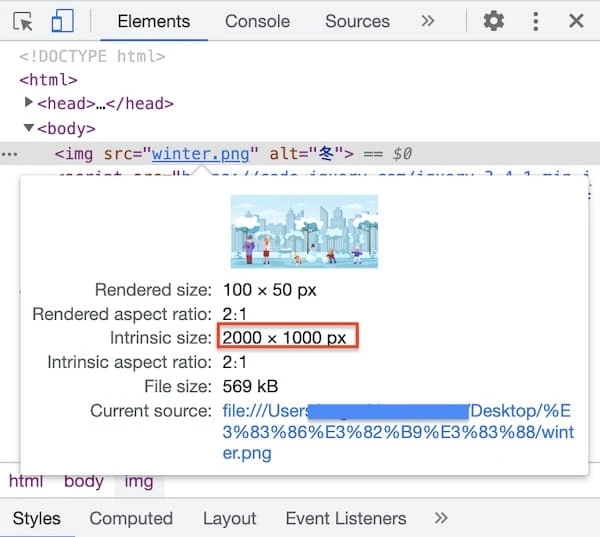This screenshot has height=537, width=600.
Task: Select the html tag line
Action: (49, 80)
